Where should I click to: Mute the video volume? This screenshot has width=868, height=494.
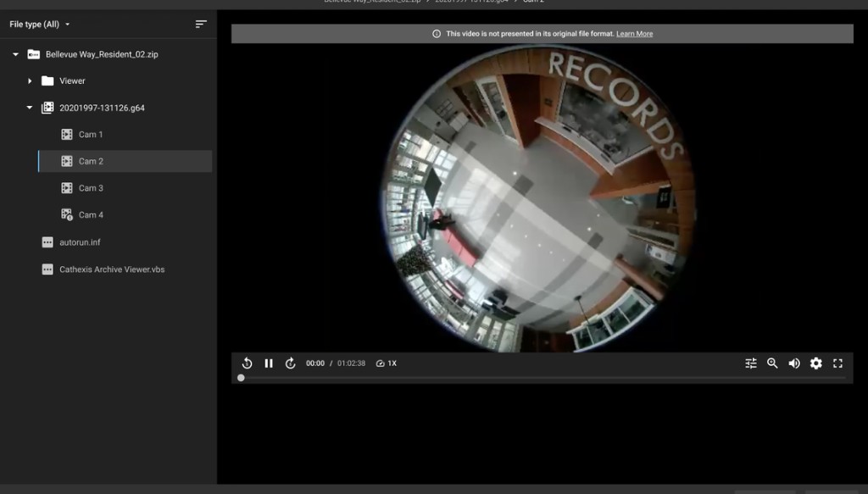click(x=793, y=363)
